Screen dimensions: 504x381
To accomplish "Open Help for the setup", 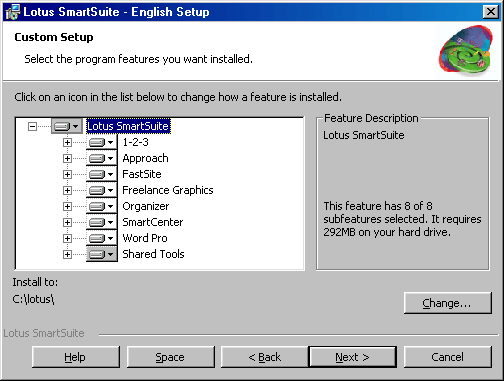I will (76, 357).
